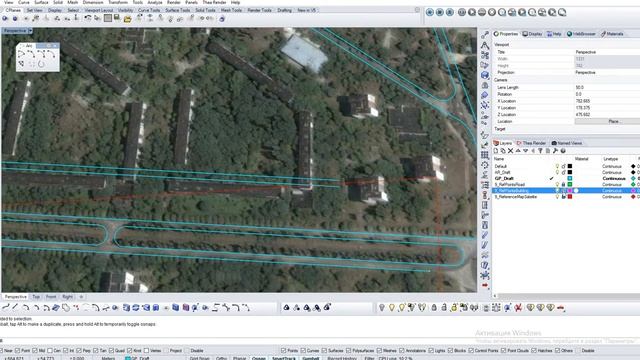Click the yellow folder icon in CPlanes toolbar

tap(127, 19)
